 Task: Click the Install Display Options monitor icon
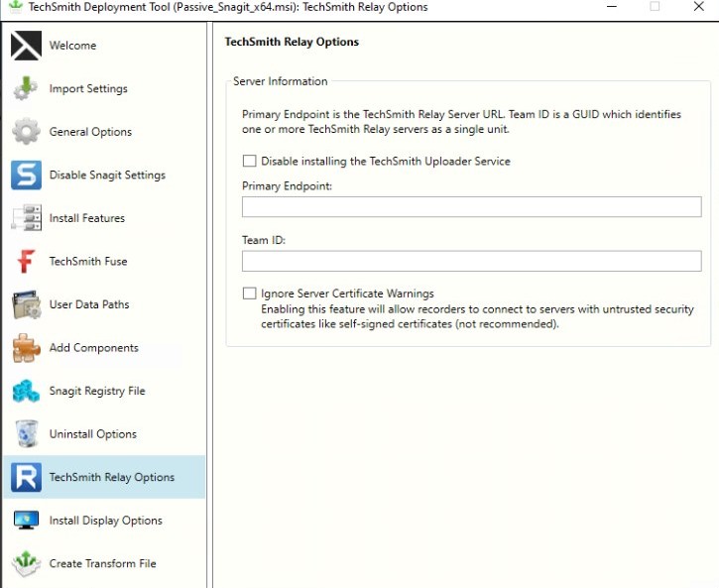pos(26,521)
